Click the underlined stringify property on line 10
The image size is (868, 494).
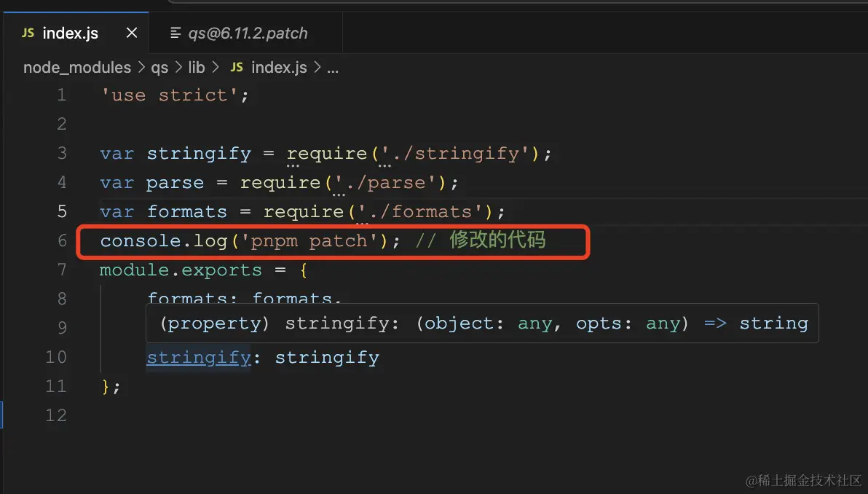pos(199,358)
